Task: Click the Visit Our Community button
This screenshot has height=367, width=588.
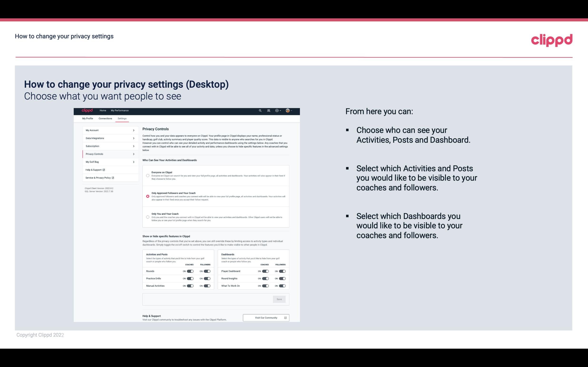Action: 265,317
